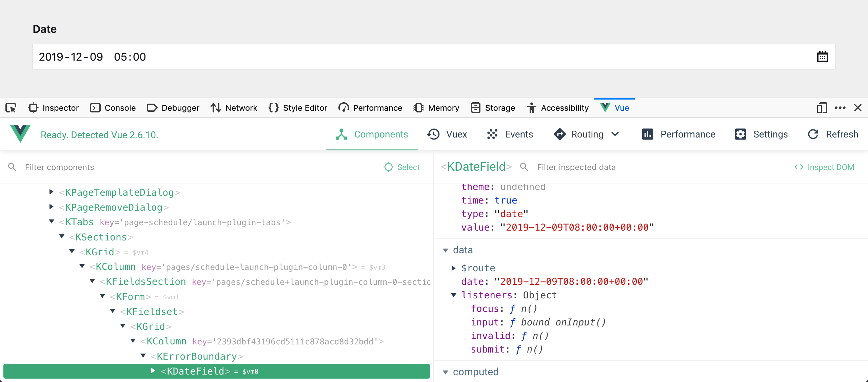Expand the $route data entry

(x=454, y=268)
